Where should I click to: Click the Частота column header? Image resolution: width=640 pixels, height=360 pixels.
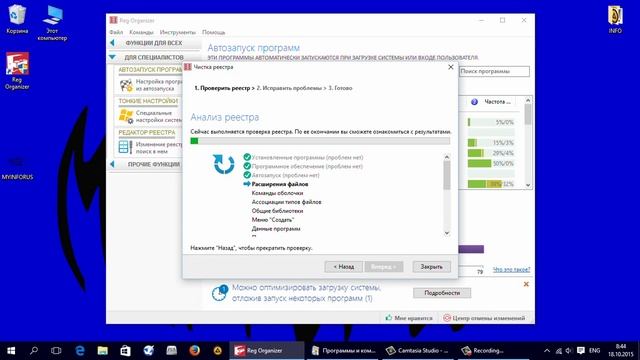(x=497, y=102)
